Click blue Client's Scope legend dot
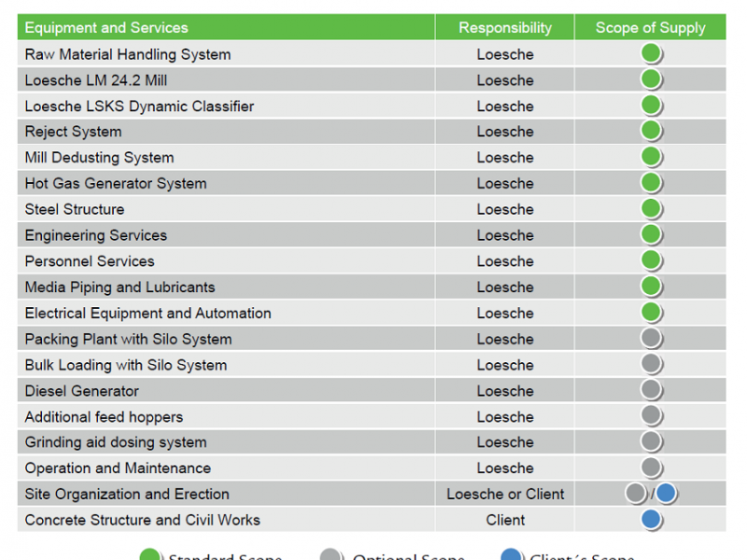The height and width of the screenshot is (560, 747). point(511,554)
